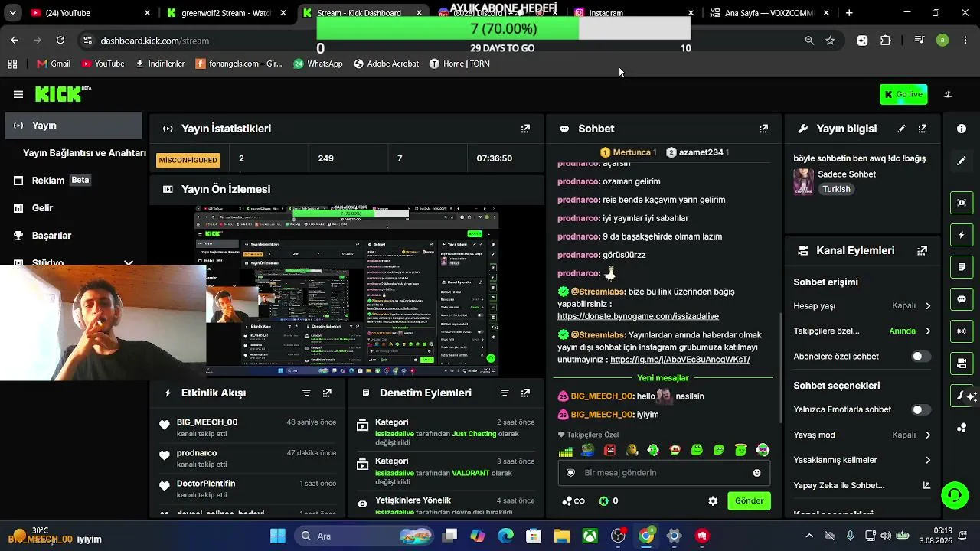Open the browser tab list dropdown

[x=12, y=13]
